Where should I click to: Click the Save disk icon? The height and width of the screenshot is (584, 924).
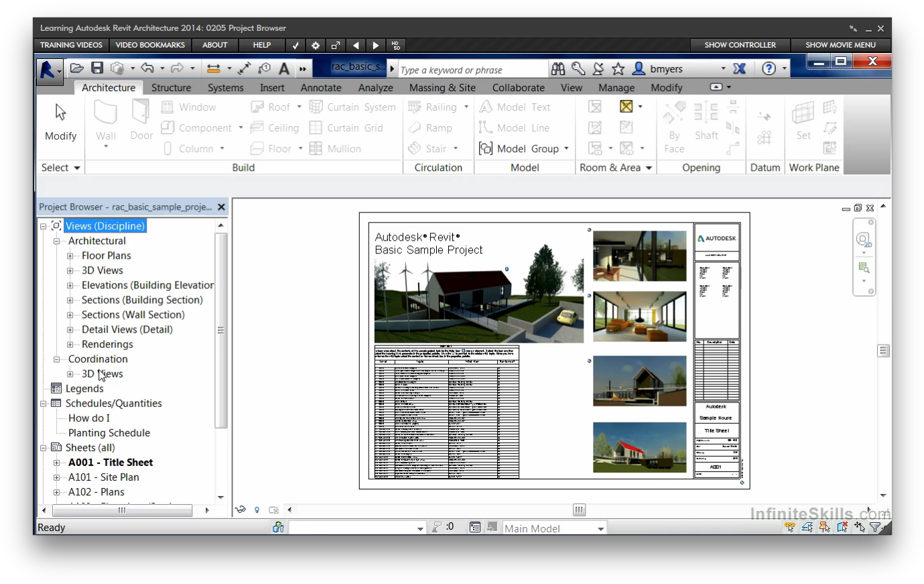[97, 68]
